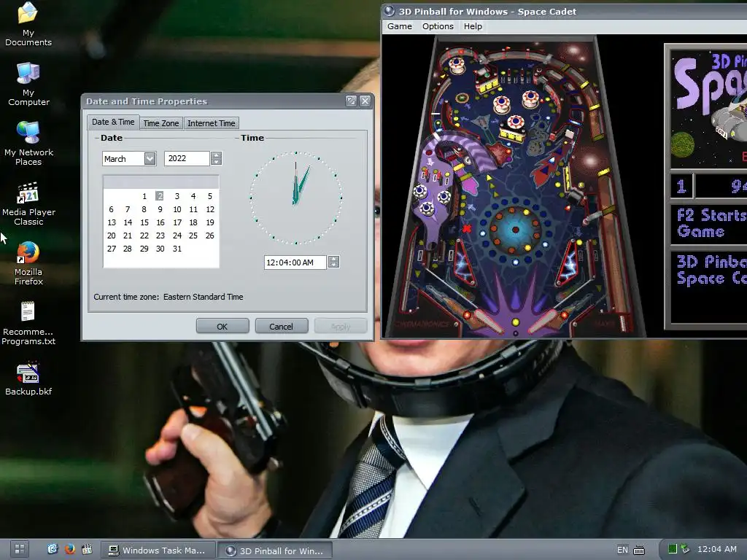This screenshot has width=747, height=560.
Task: Select day 1 in the calendar
Action: point(144,196)
